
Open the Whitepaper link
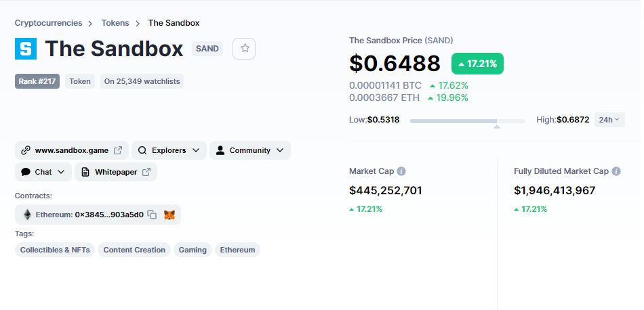coord(116,172)
